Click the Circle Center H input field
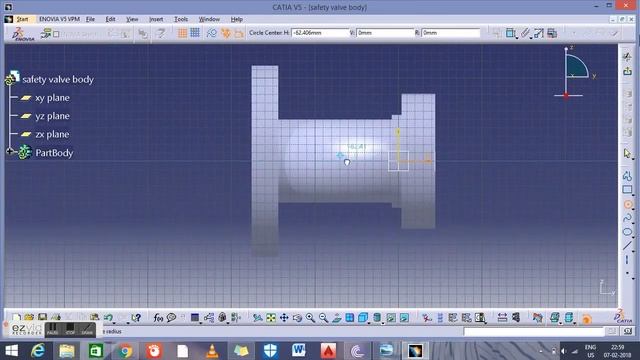The width and height of the screenshot is (640, 360). coord(320,33)
